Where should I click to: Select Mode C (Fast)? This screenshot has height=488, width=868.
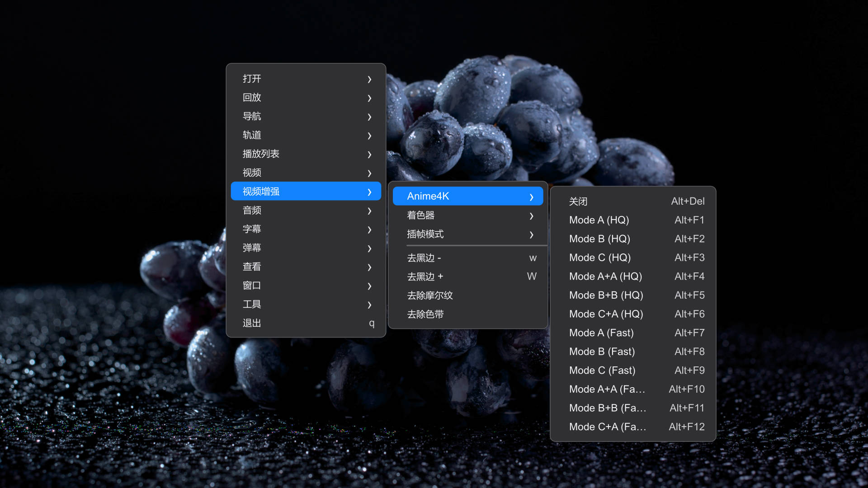coord(633,371)
